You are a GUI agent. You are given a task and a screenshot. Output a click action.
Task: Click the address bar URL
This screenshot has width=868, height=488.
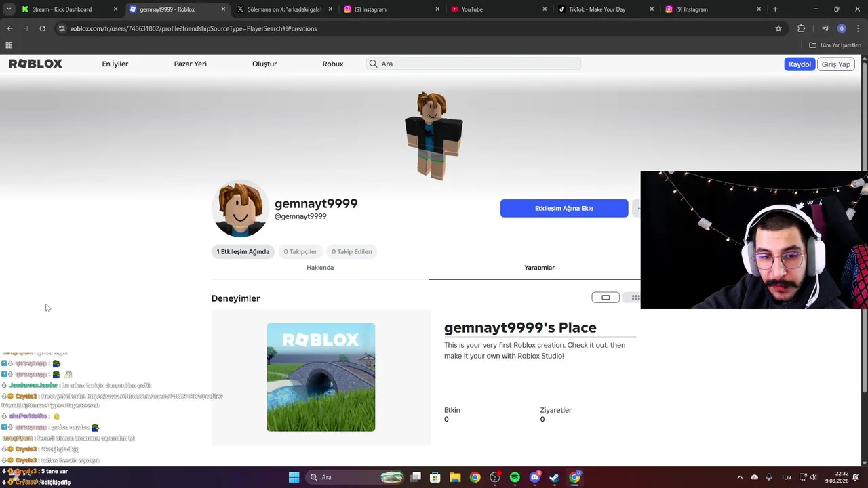click(194, 28)
